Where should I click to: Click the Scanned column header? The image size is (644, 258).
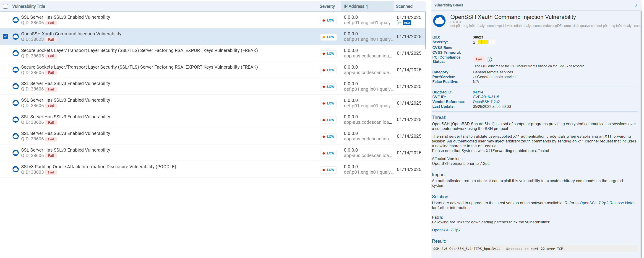point(404,6)
